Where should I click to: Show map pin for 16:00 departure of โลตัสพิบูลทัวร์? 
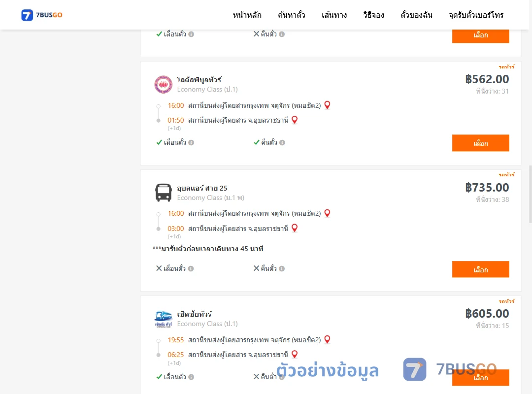coord(327,105)
